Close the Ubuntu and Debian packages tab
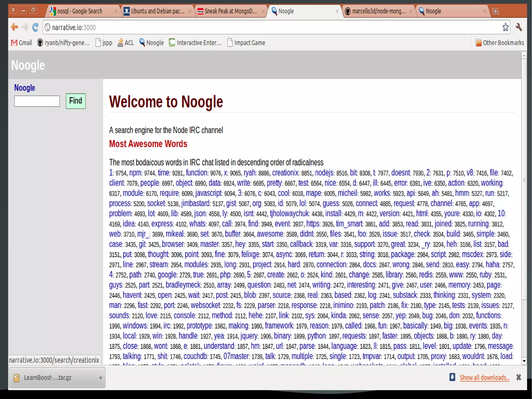The image size is (532, 399). click(190, 11)
